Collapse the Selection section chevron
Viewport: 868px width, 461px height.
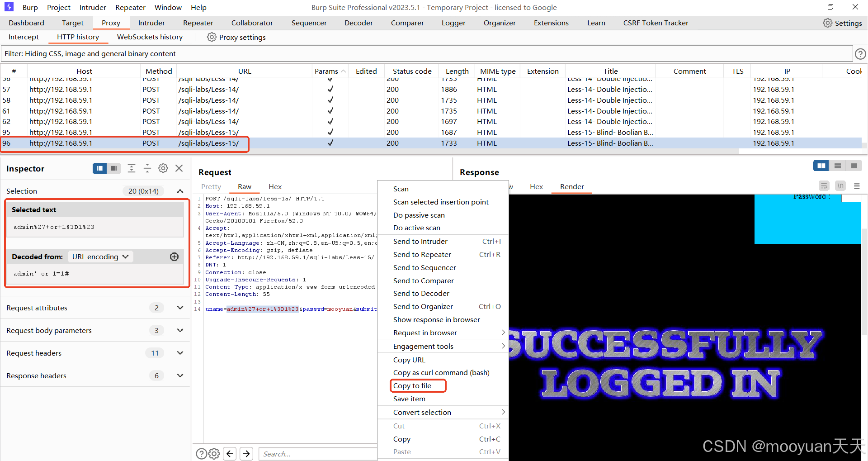[x=180, y=191]
